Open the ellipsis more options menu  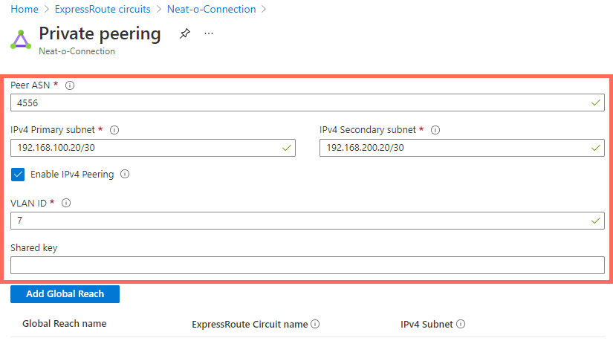coord(209,34)
